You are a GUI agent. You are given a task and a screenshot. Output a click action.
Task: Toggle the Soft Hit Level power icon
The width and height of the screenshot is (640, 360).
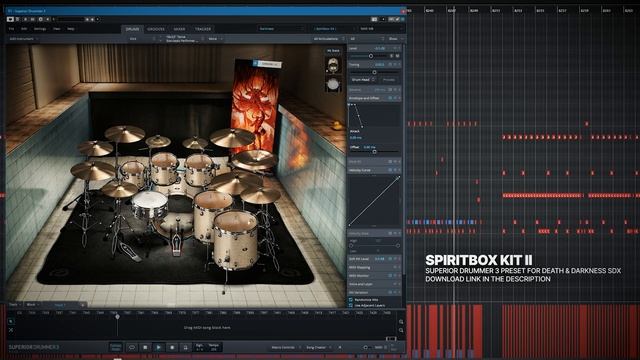coord(390,259)
